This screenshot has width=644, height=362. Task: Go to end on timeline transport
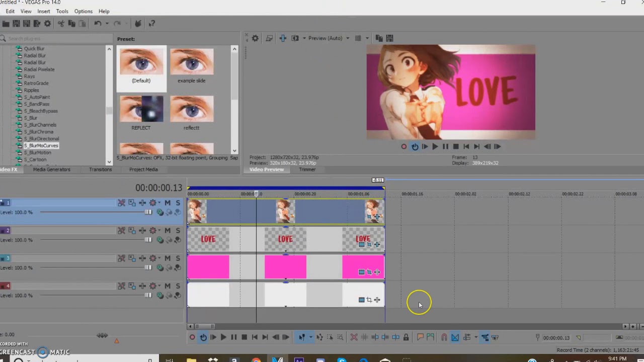click(265, 337)
